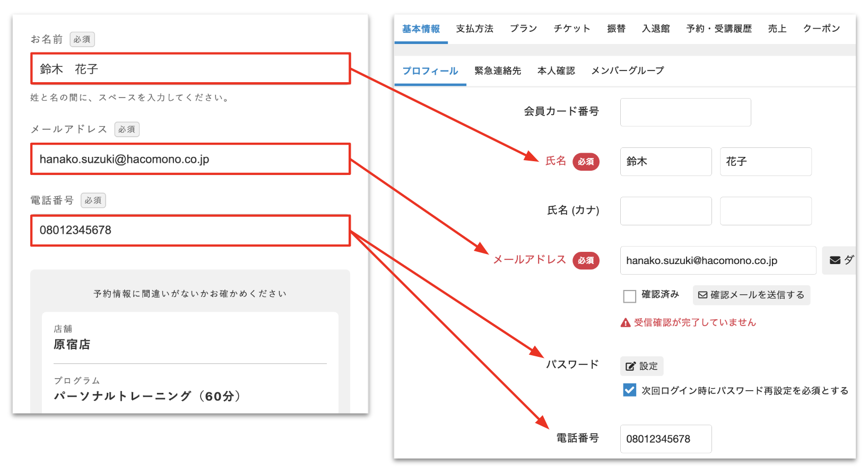
Task: Select the 緊急連絡先 sub-tab
Action: pyautogui.click(x=497, y=71)
